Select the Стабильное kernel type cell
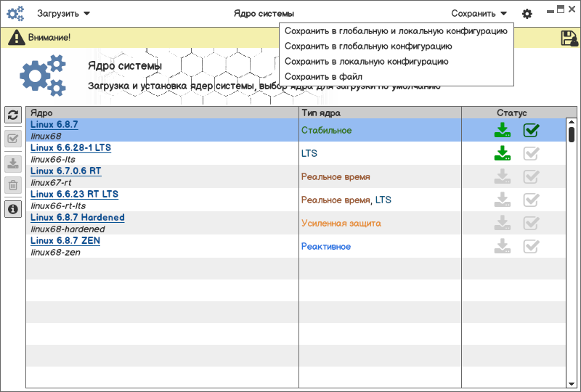This screenshot has width=581, height=392. tap(380, 130)
